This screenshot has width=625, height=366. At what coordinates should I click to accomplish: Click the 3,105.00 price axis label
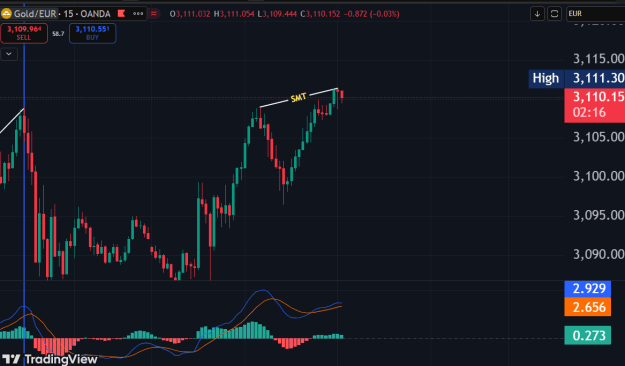[599, 137]
